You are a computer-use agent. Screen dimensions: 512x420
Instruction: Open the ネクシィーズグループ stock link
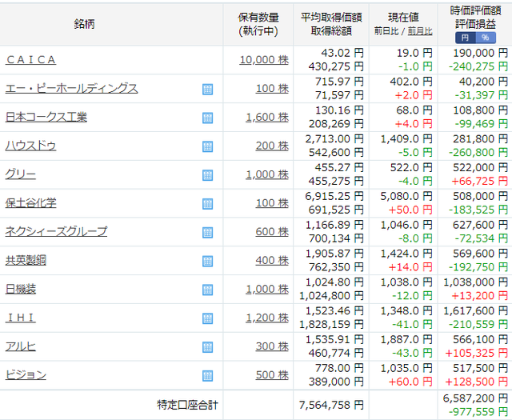(x=56, y=231)
